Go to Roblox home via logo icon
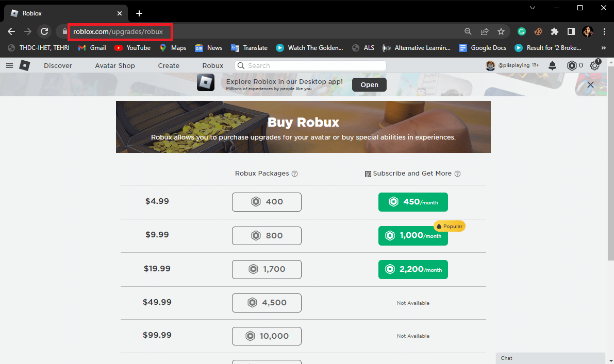614x364 pixels. 25,65
